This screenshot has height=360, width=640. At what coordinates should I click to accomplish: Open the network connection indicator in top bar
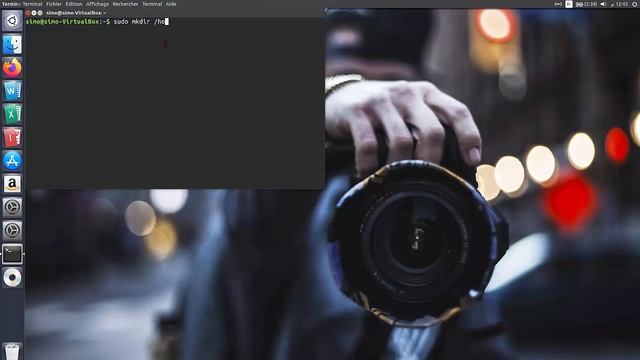558,4
